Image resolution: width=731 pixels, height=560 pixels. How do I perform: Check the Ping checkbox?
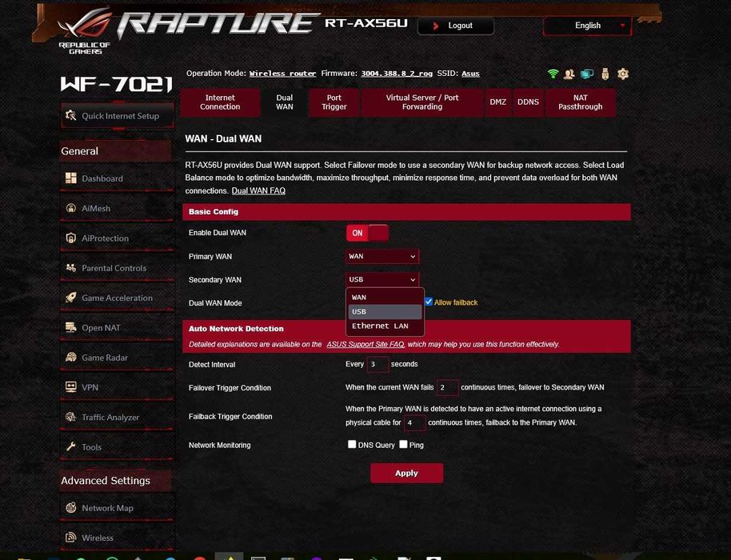pos(403,444)
